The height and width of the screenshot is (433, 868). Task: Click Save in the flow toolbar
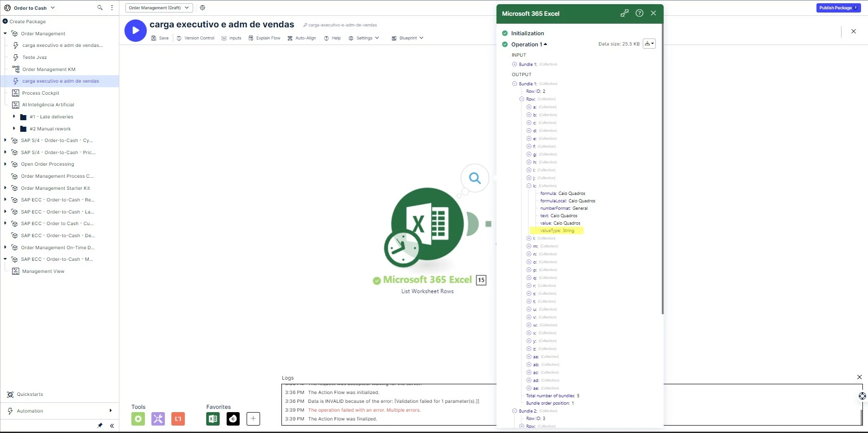tap(160, 38)
